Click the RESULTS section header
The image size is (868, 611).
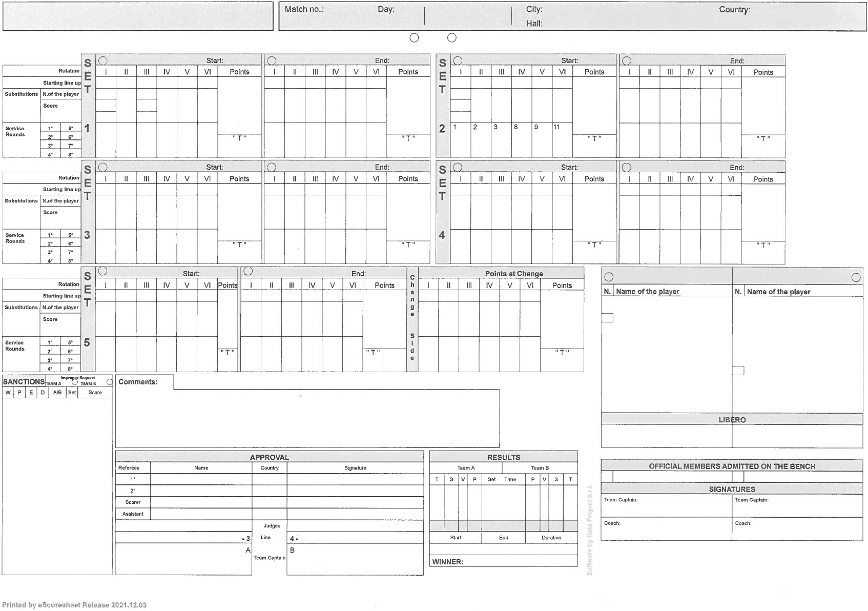point(504,457)
